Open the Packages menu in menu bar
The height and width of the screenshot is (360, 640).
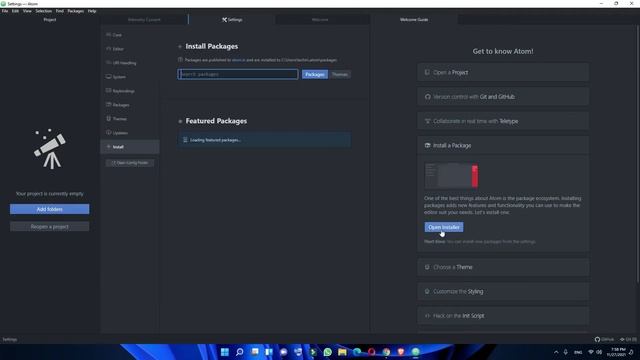(x=76, y=11)
